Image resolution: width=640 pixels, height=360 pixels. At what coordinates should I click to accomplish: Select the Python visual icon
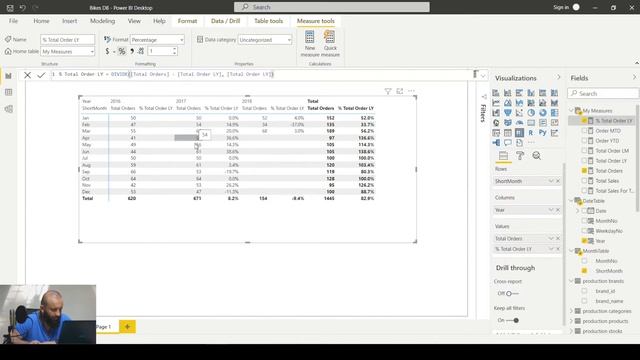542,133
